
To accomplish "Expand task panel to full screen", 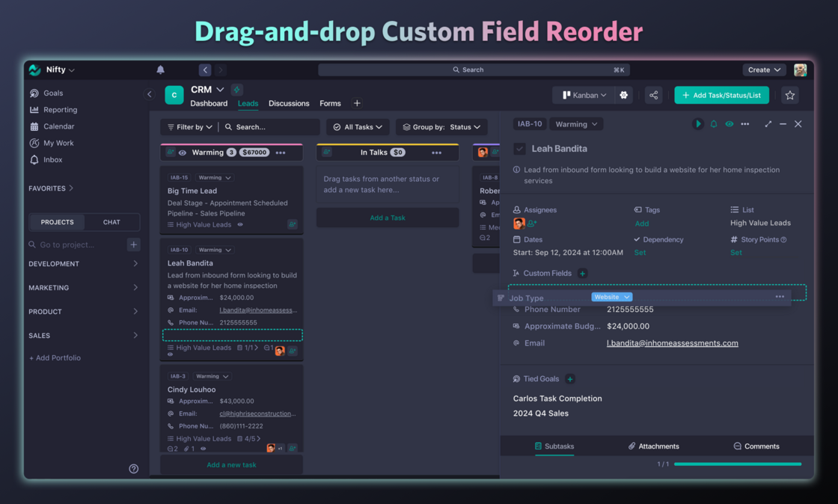I will (768, 124).
